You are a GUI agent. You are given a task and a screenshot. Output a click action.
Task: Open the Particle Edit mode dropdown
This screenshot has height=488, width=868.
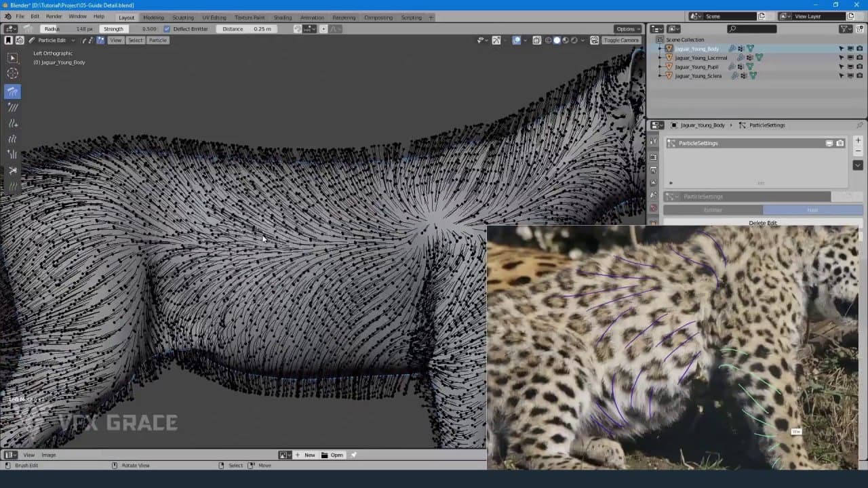(x=52, y=40)
